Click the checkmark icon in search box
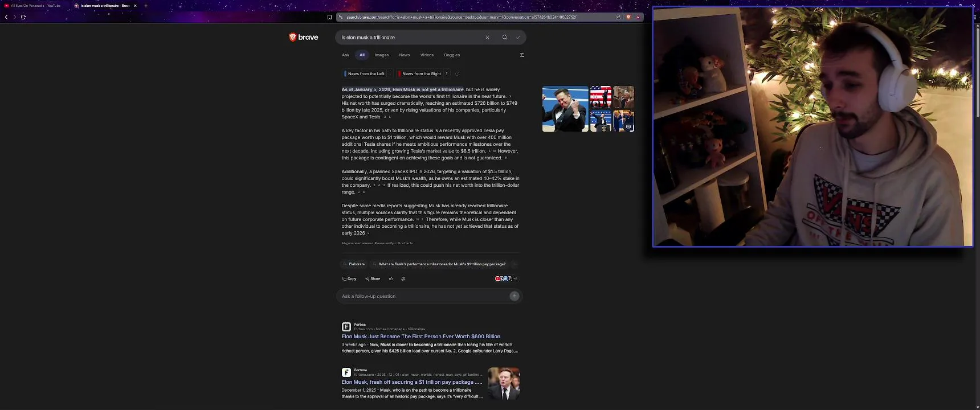The height and width of the screenshot is (410, 980). 518,38
